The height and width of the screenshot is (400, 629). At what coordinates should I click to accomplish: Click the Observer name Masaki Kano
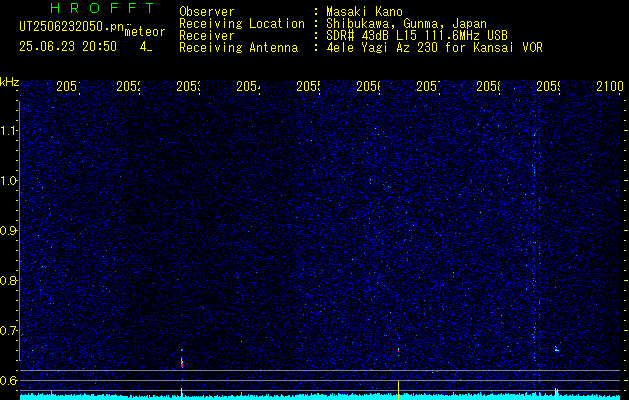(x=364, y=12)
